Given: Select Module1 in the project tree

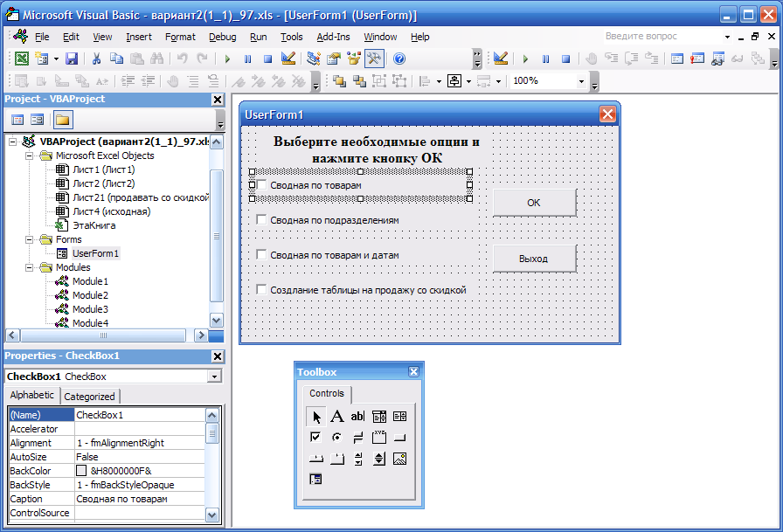Looking at the screenshot, I should click(x=90, y=281).
